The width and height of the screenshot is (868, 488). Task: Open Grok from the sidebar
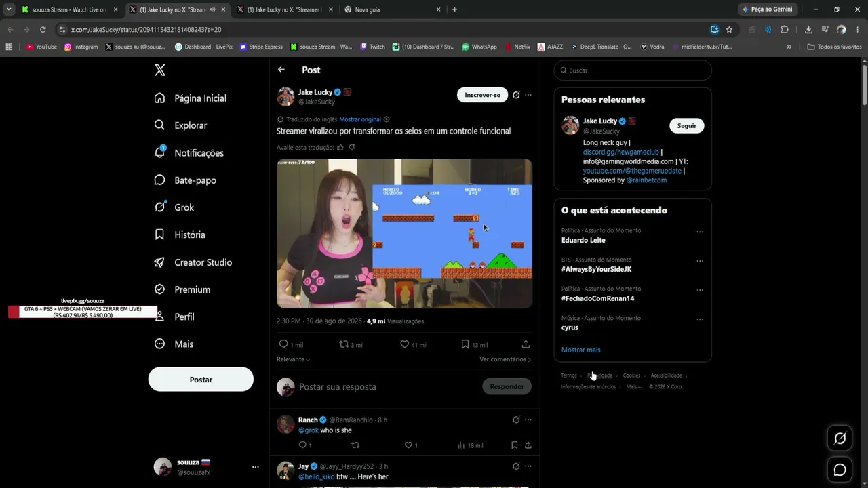tap(174, 207)
